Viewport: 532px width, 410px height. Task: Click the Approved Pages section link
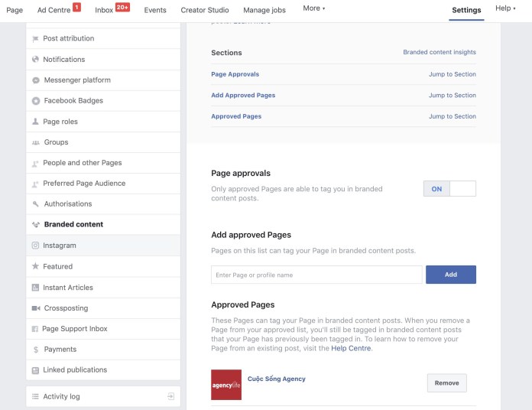click(x=236, y=116)
